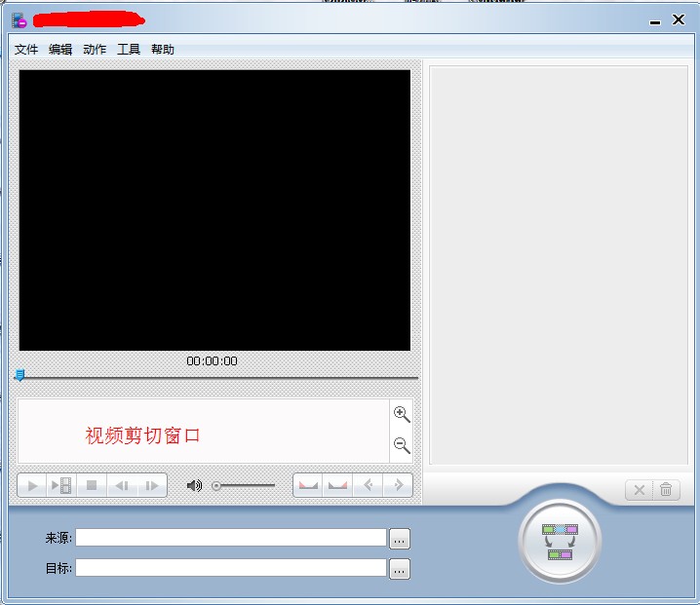Viewport: 700px width, 605px height.
Task: Clear the segment list with trash icon
Action: click(x=666, y=490)
